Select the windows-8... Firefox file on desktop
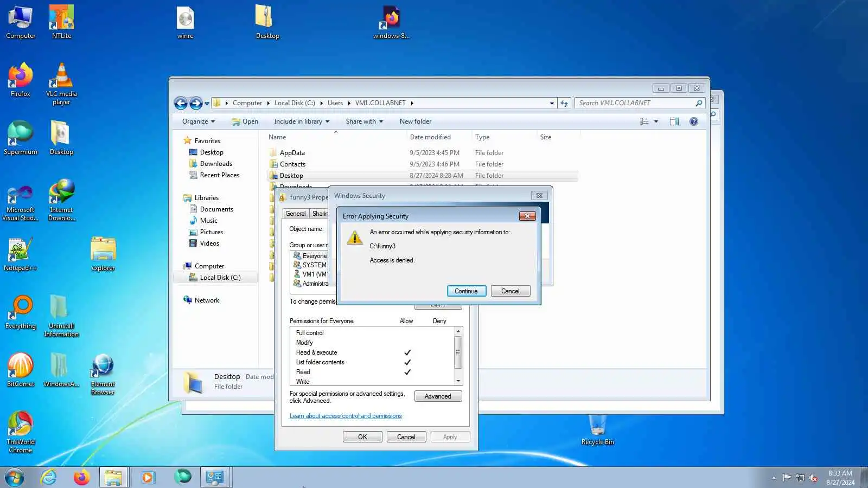Image resolution: width=868 pixels, height=488 pixels. click(x=391, y=22)
